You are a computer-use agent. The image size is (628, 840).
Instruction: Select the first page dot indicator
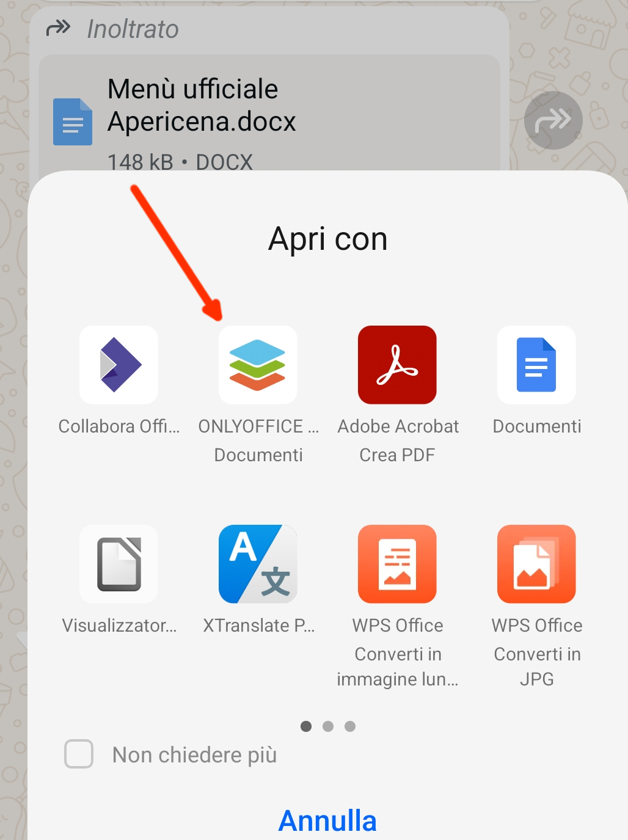pos(306,726)
